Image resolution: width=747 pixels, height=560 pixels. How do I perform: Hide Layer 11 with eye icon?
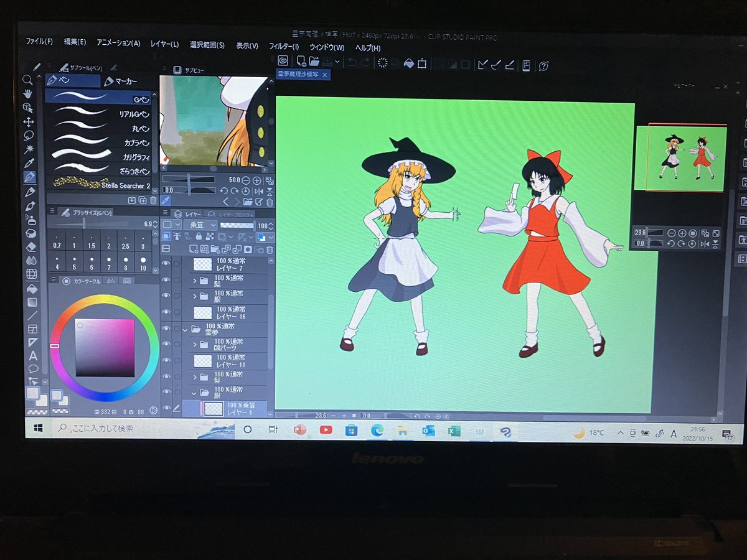point(166,360)
